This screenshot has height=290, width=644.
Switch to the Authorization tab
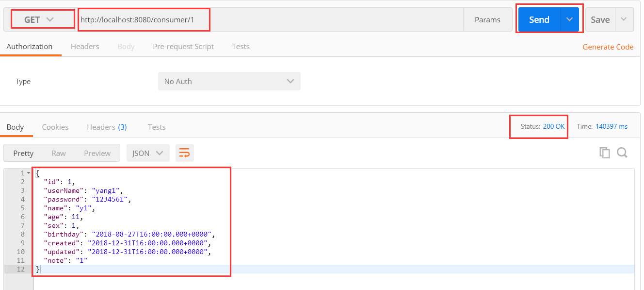click(x=30, y=47)
